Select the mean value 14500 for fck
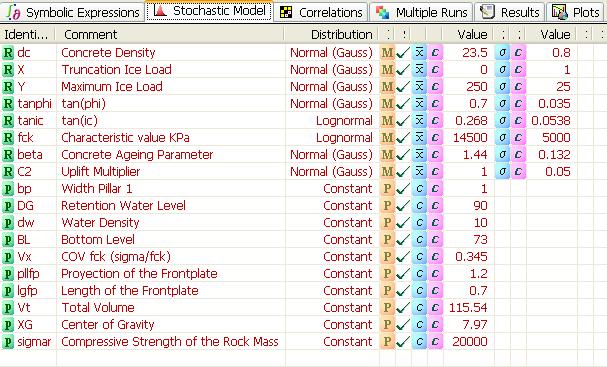Screen dimensions: 607x367 click(x=468, y=137)
